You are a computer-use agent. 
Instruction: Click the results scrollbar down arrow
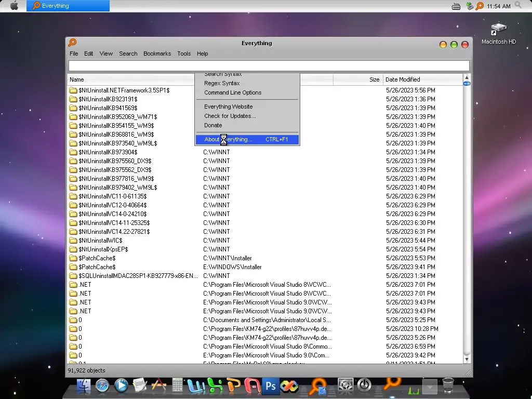pos(467,360)
